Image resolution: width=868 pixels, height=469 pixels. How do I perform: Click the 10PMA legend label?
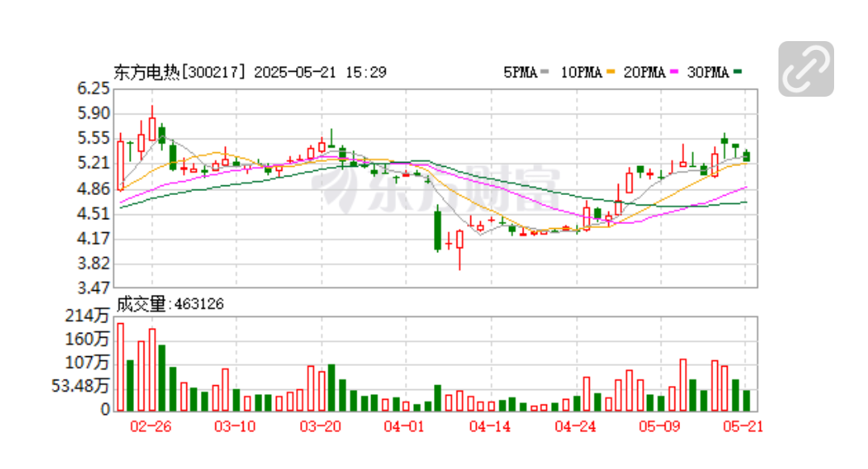582,73
